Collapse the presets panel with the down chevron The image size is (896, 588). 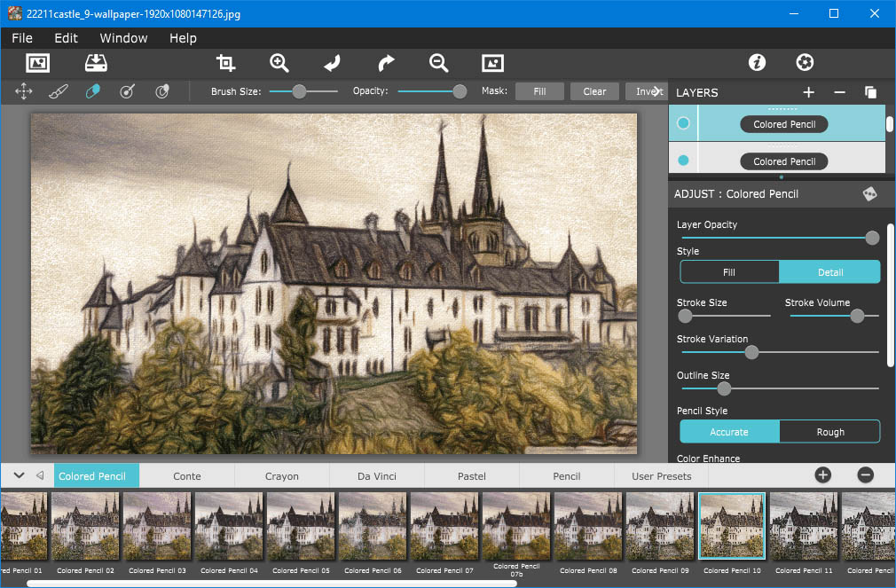tap(19, 475)
